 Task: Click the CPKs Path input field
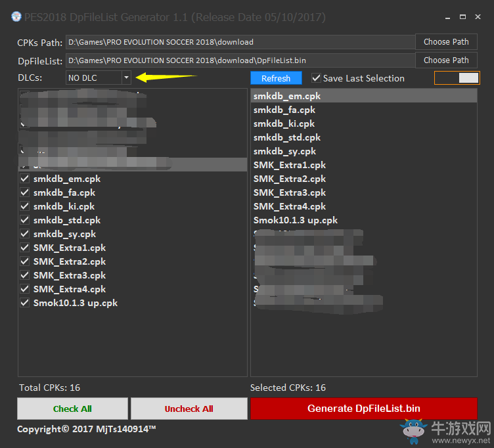(240, 42)
